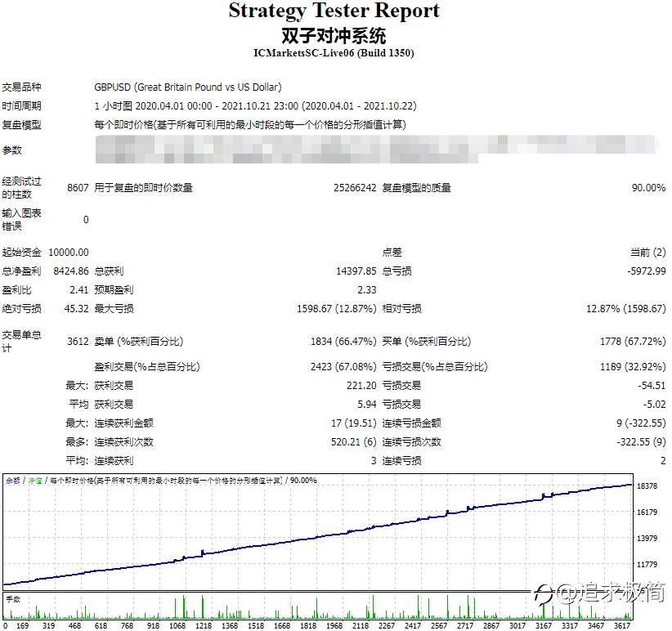672x631 pixels.
Task: Select relative drawdown 12.87% (1598.67)
Action: point(625,308)
